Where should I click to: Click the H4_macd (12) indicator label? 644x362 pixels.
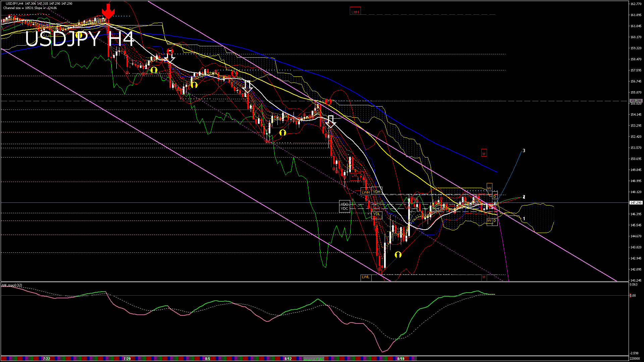pos(12,285)
